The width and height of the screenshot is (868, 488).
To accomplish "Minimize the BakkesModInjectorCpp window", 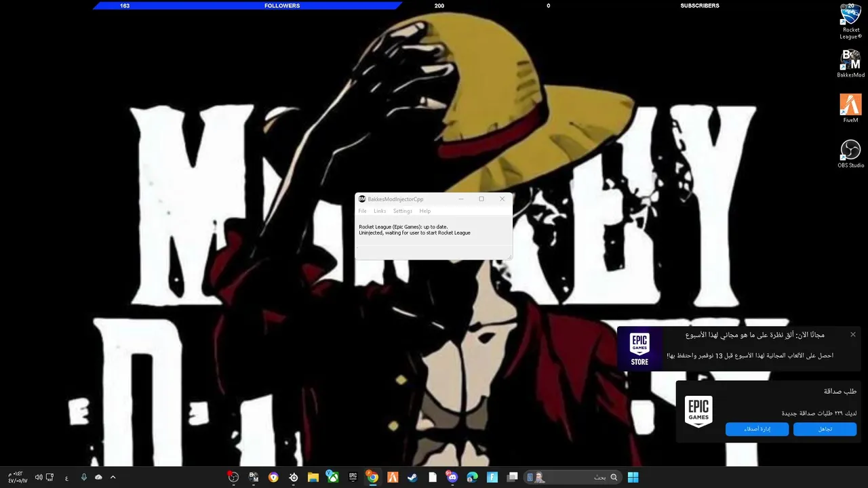I will [461, 199].
